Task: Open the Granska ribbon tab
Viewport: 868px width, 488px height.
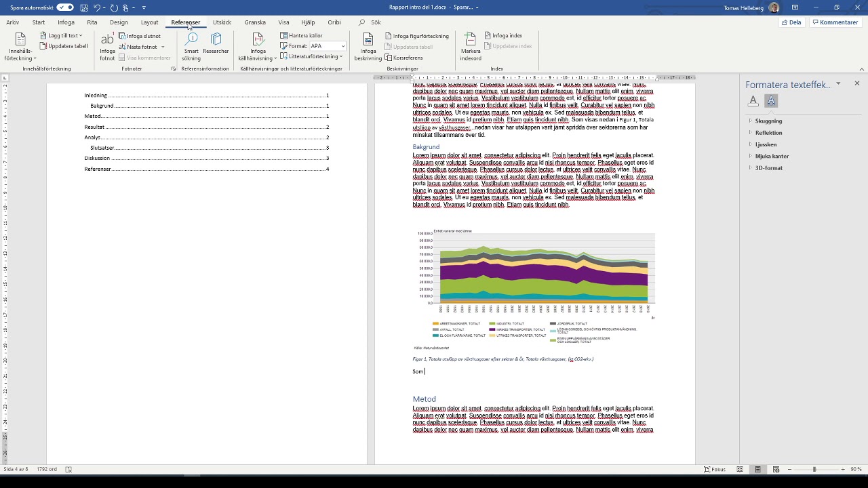Action: click(x=255, y=22)
